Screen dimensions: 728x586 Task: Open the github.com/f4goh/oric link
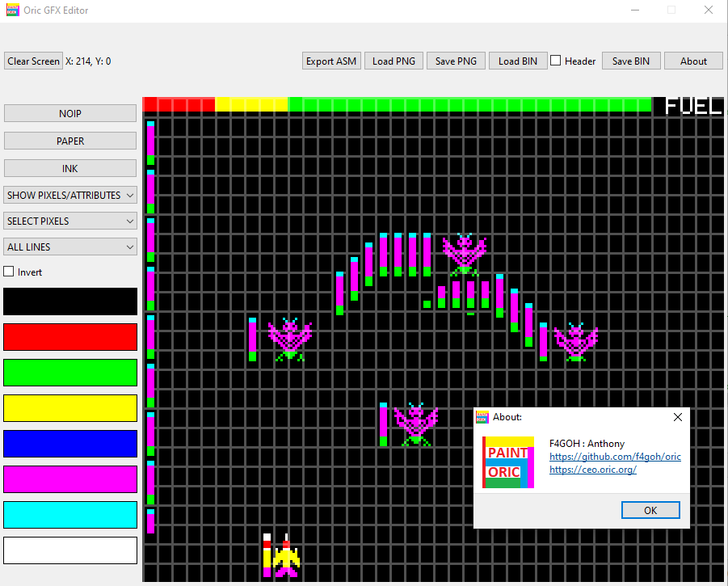coord(615,457)
